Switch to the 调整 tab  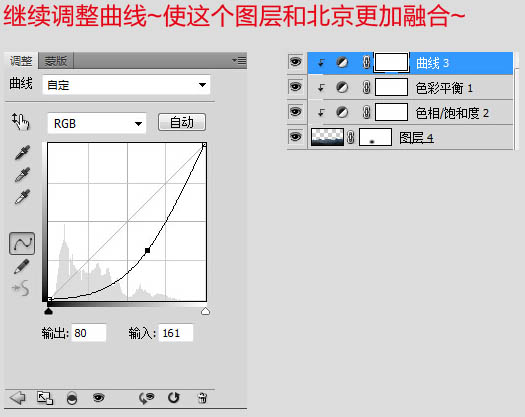pos(21,61)
